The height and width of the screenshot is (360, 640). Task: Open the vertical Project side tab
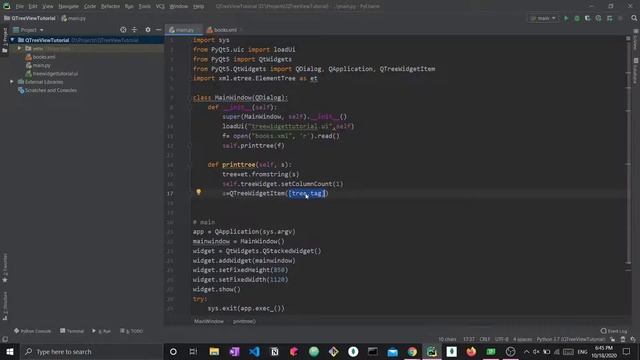5,40
